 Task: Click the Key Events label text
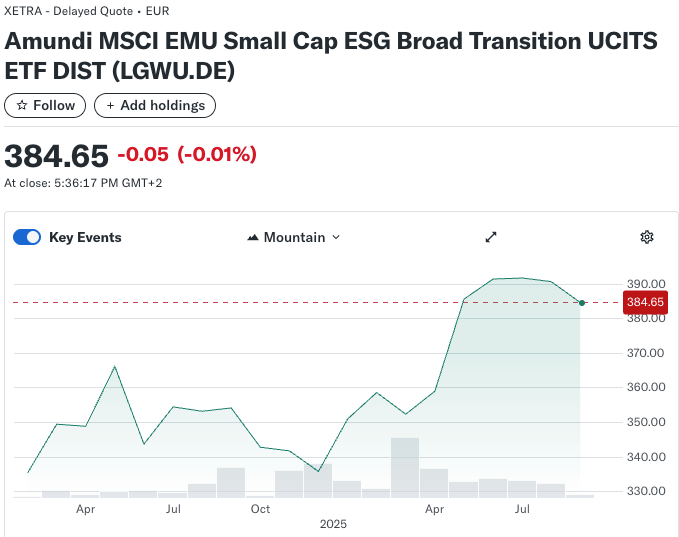pyautogui.click(x=85, y=237)
